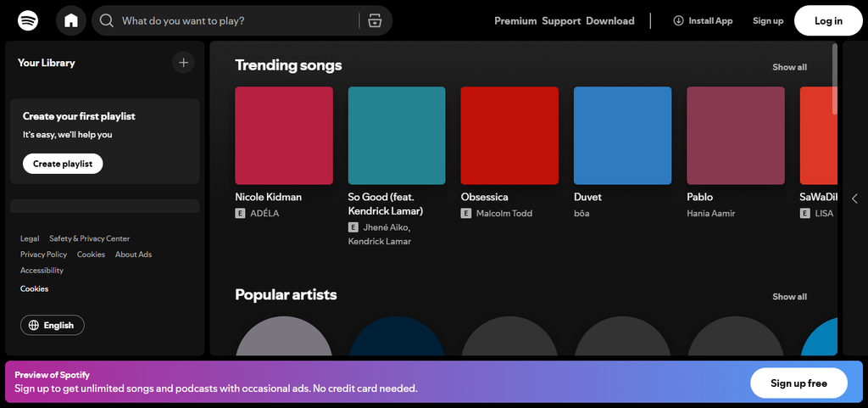Click the Install App link

[703, 21]
